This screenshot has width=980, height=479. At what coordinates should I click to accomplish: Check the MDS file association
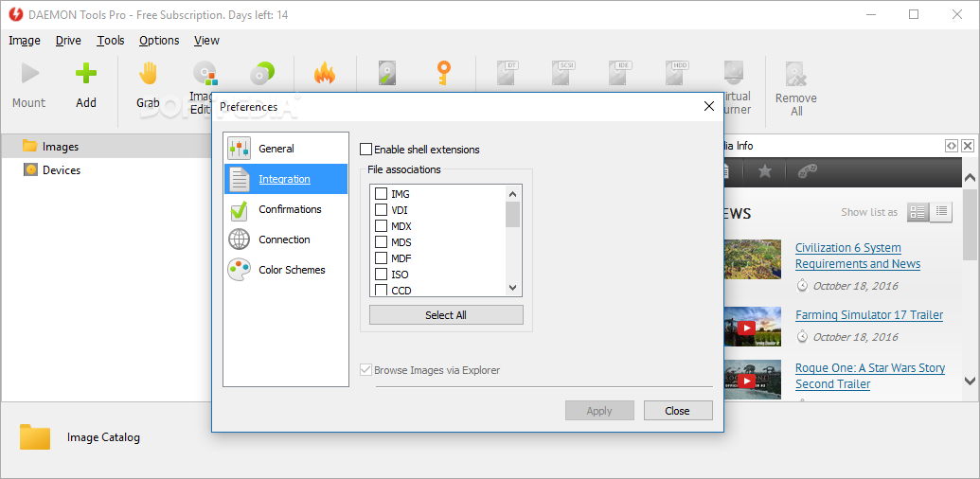[381, 242]
